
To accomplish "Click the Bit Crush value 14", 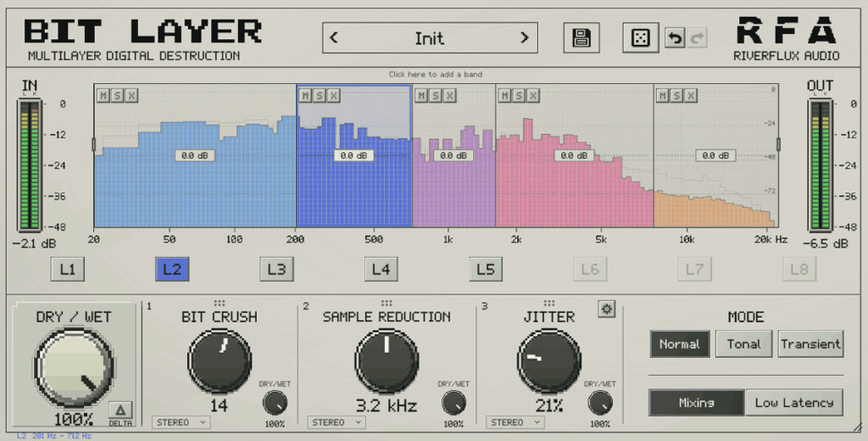I will coord(220,406).
